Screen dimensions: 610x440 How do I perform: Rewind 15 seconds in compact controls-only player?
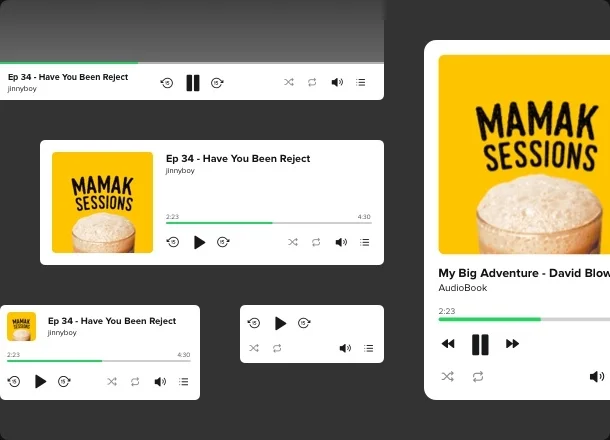coord(254,323)
